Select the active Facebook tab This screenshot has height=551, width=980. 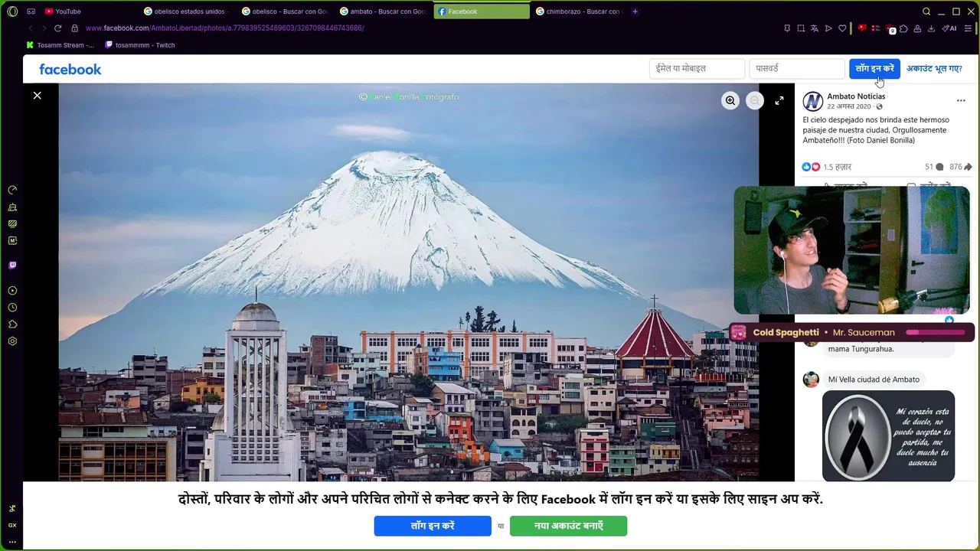482,11
